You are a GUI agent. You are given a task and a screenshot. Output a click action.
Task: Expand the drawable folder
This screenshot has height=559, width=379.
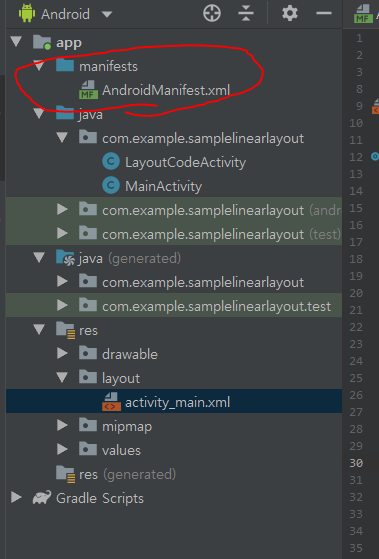pyautogui.click(x=62, y=354)
